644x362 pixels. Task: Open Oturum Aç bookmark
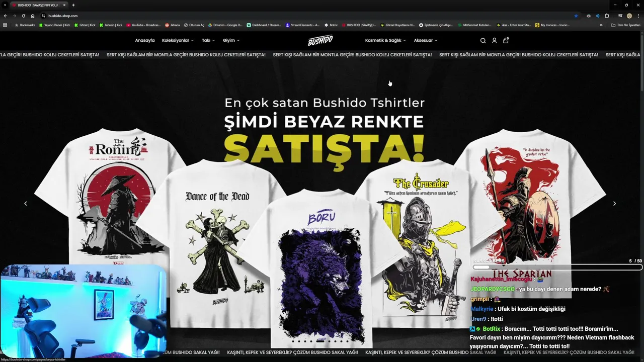tap(194, 25)
